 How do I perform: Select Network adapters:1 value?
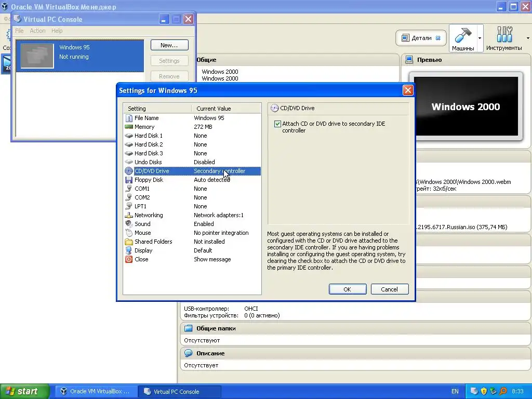[x=219, y=215]
